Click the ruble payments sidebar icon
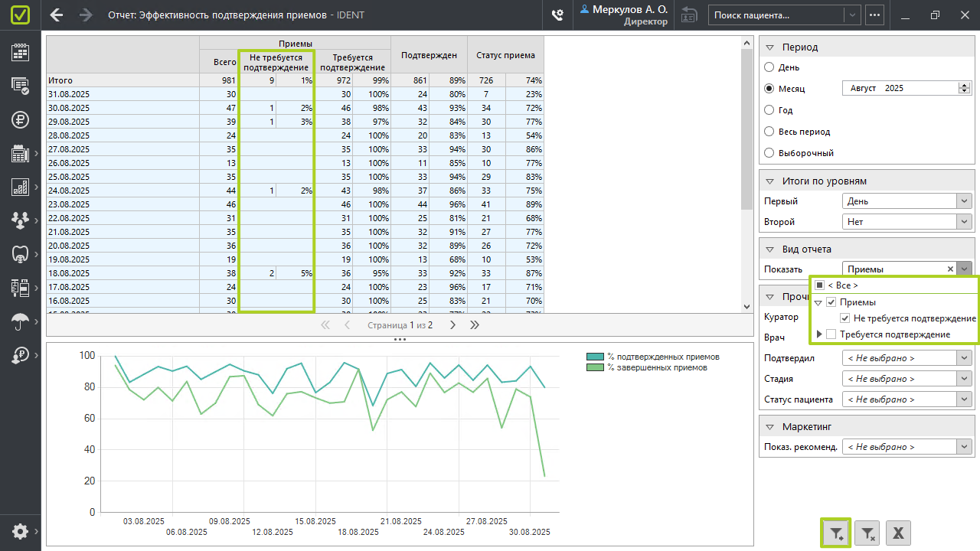Image resolution: width=980 pixels, height=551 pixels. click(x=20, y=119)
